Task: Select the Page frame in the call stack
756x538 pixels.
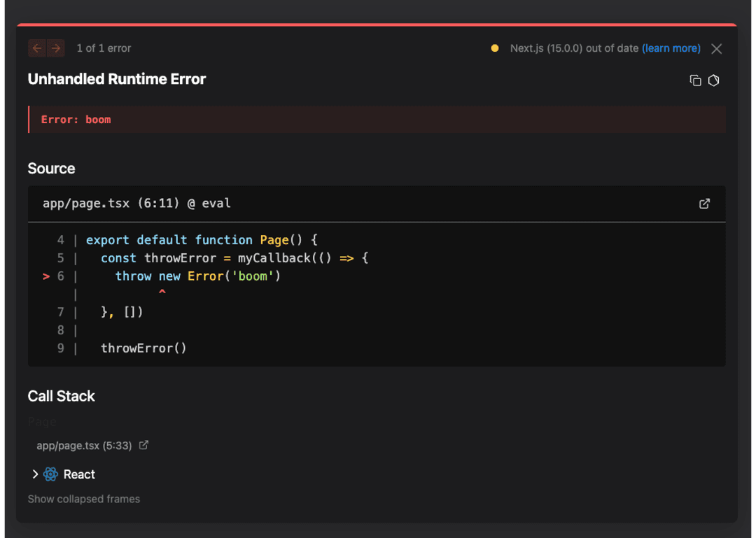Action: 42,421
